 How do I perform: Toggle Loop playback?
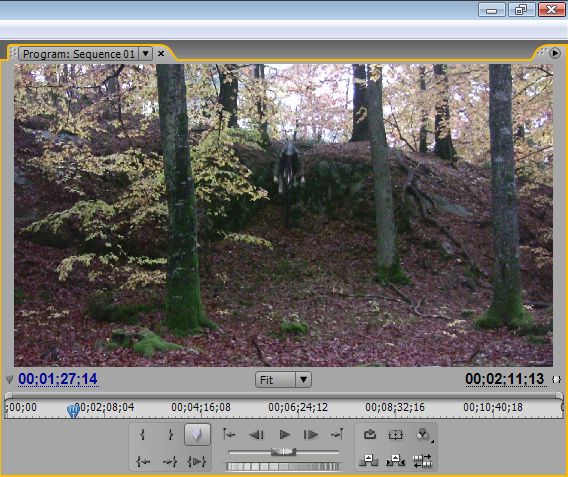point(369,434)
